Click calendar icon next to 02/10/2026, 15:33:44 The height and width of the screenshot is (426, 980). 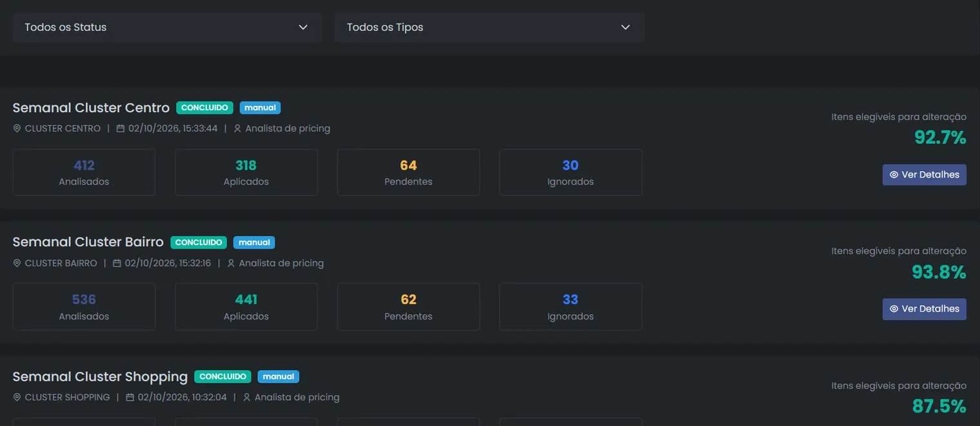(121, 128)
